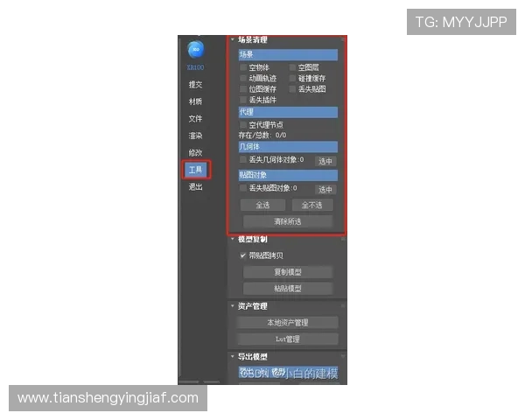Click the 复制模型 button
Screen dimensions: 525x420
pyautogui.click(x=288, y=272)
